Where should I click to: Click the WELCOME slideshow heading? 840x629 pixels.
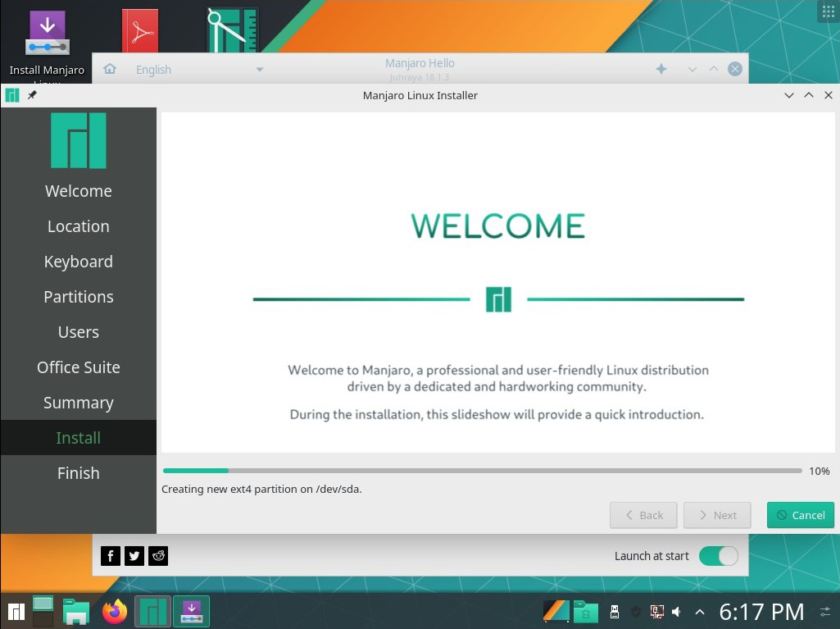[x=497, y=226]
